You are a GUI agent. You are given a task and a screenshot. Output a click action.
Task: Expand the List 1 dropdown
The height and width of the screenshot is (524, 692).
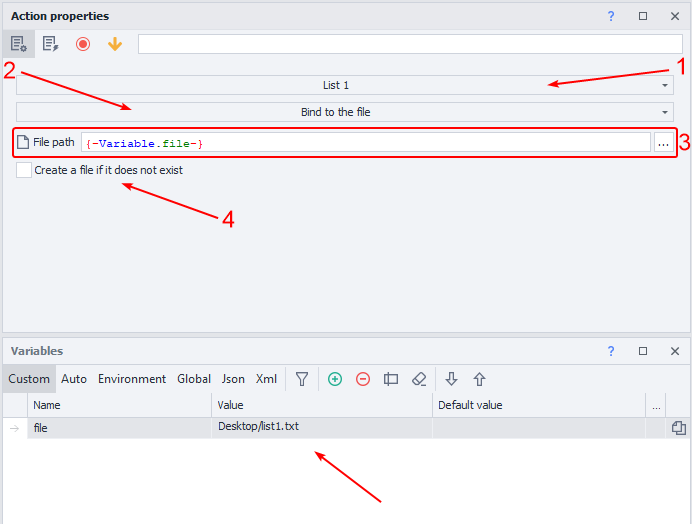click(x=344, y=86)
